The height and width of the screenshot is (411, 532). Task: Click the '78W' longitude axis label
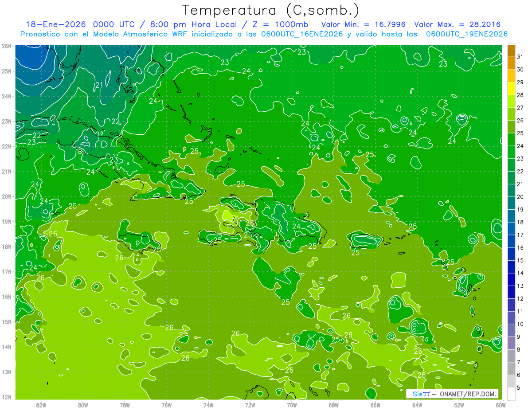[x=125, y=405]
